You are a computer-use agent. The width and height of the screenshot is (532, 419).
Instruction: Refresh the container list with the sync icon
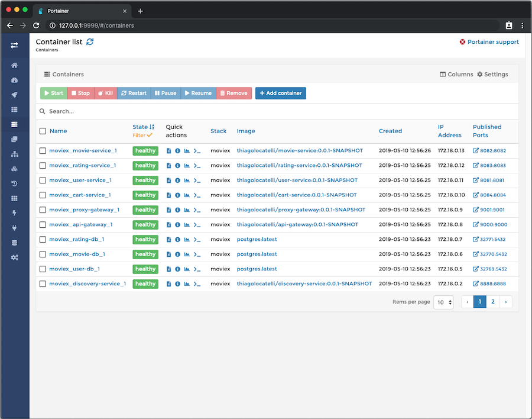(90, 42)
